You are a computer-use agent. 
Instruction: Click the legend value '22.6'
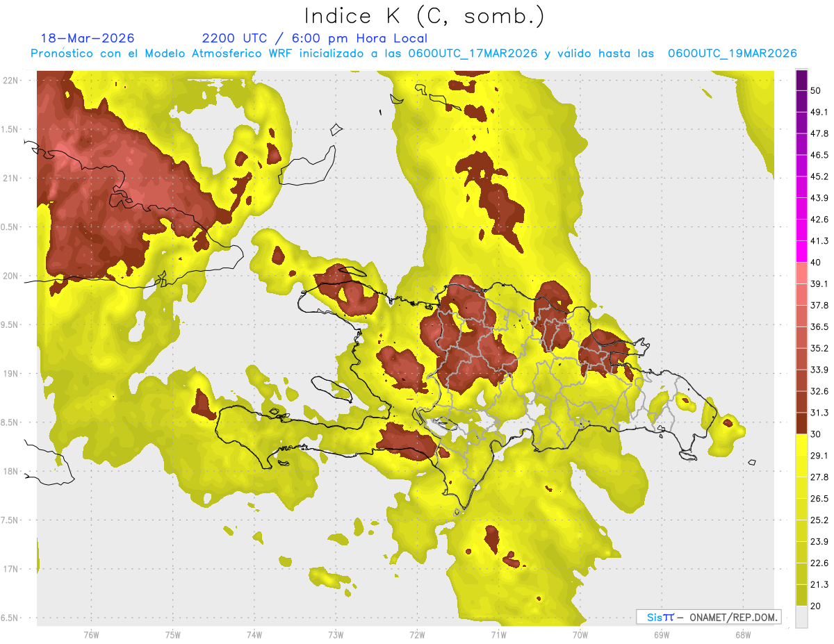pos(820,563)
